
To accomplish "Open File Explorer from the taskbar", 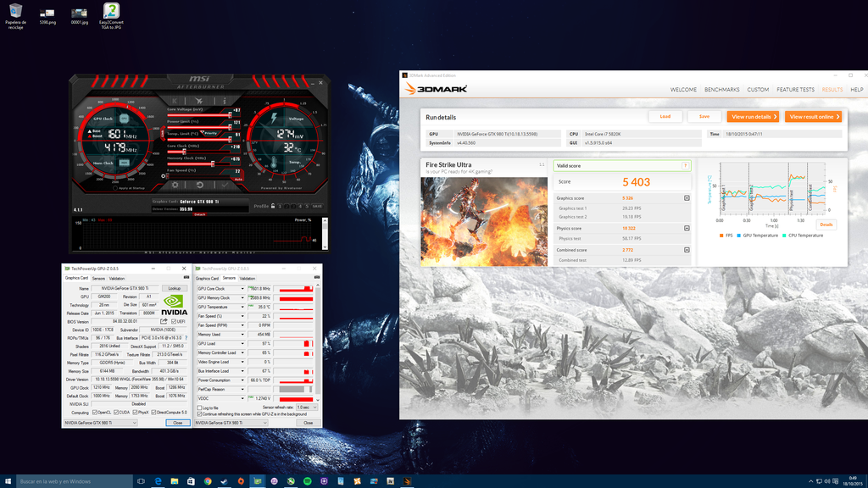I will 175,481.
